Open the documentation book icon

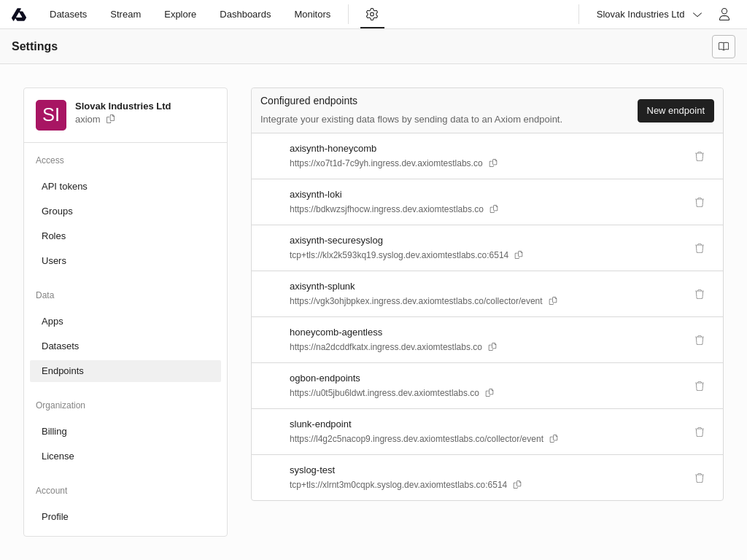click(x=723, y=47)
